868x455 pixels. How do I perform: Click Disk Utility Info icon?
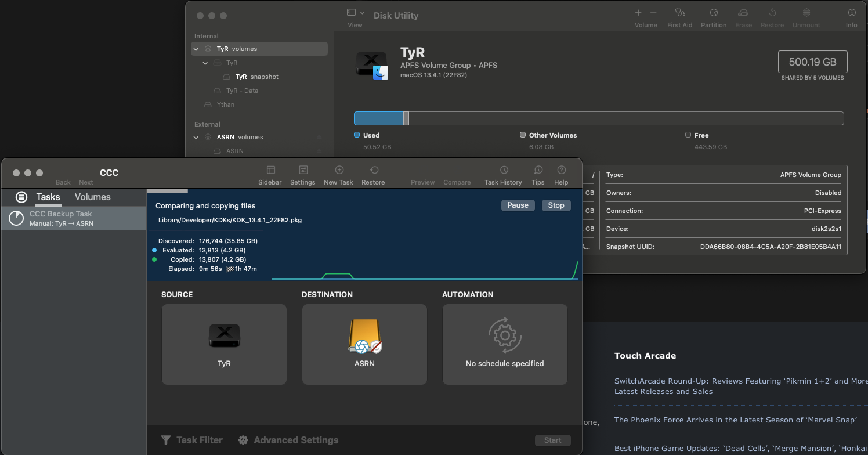tap(852, 12)
